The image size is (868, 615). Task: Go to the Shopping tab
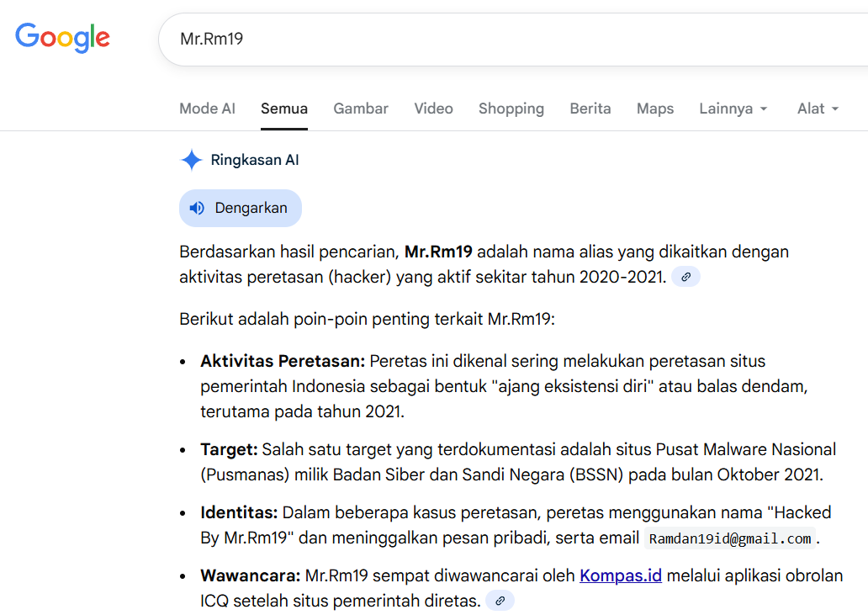point(511,109)
